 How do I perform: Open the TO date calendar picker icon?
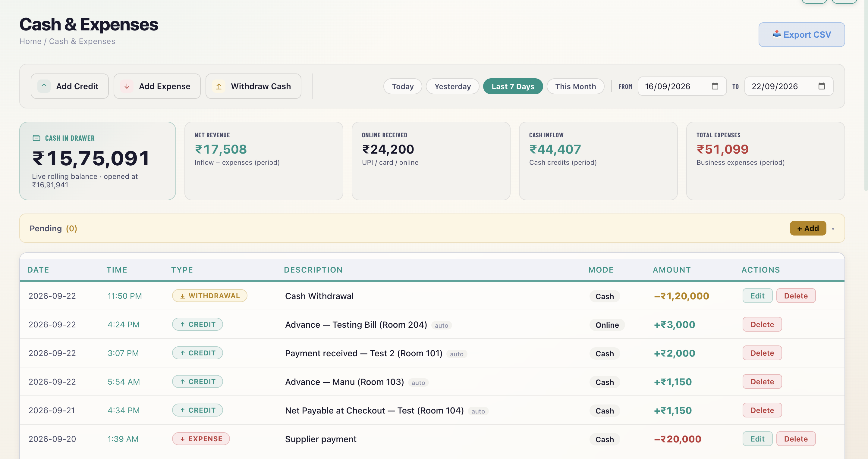pos(822,86)
